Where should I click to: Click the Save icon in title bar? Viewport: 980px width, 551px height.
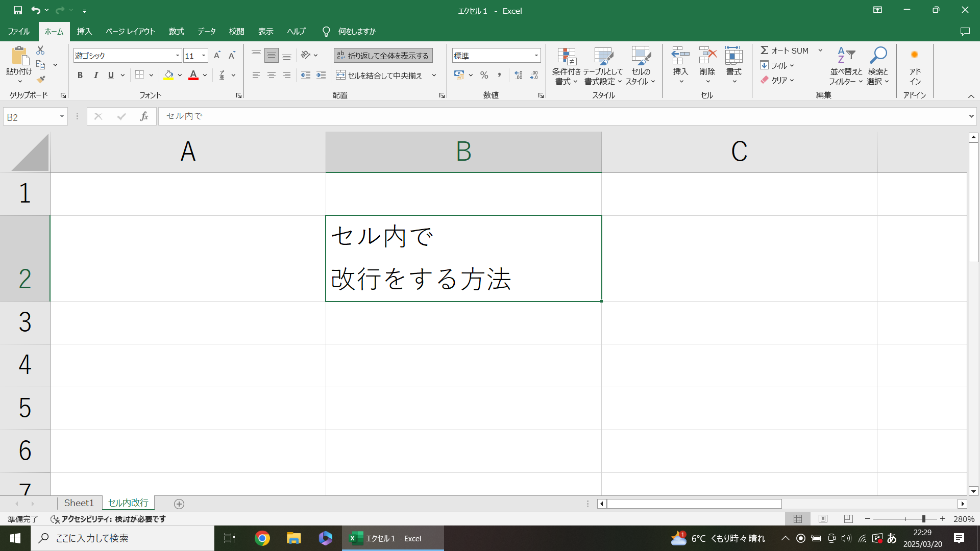coord(17,10)
